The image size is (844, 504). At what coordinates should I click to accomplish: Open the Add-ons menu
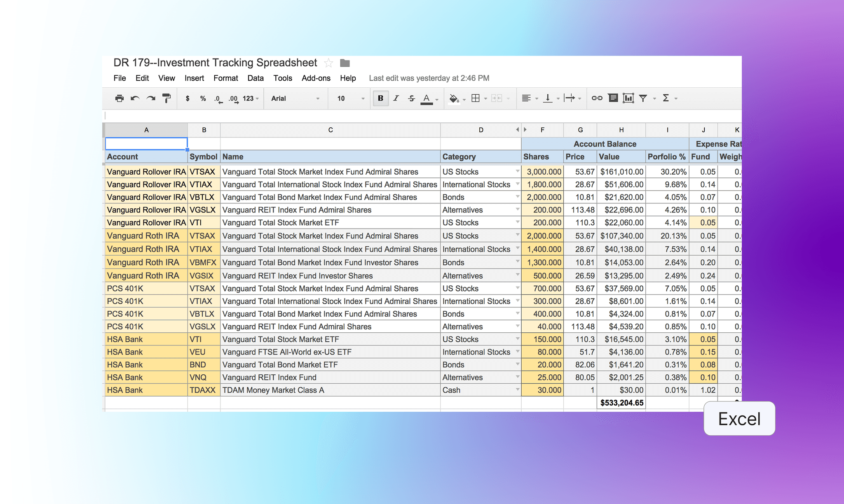click(x=316, y=78)
